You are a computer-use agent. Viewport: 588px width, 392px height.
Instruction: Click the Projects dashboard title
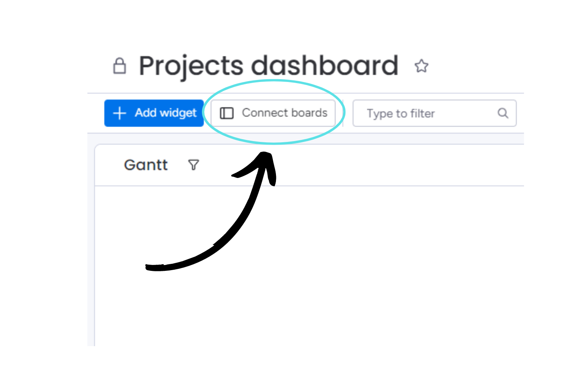pyautogui.click(x=268, y=65)
